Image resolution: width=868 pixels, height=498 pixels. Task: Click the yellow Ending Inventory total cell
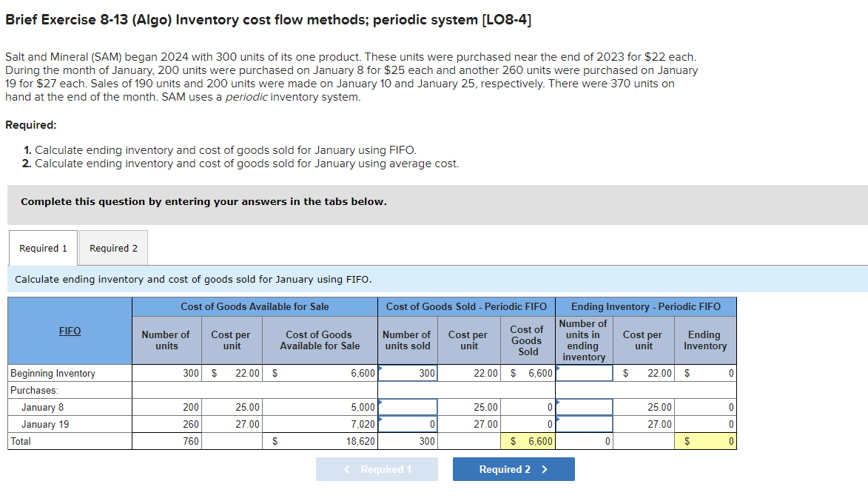point(705,441)
